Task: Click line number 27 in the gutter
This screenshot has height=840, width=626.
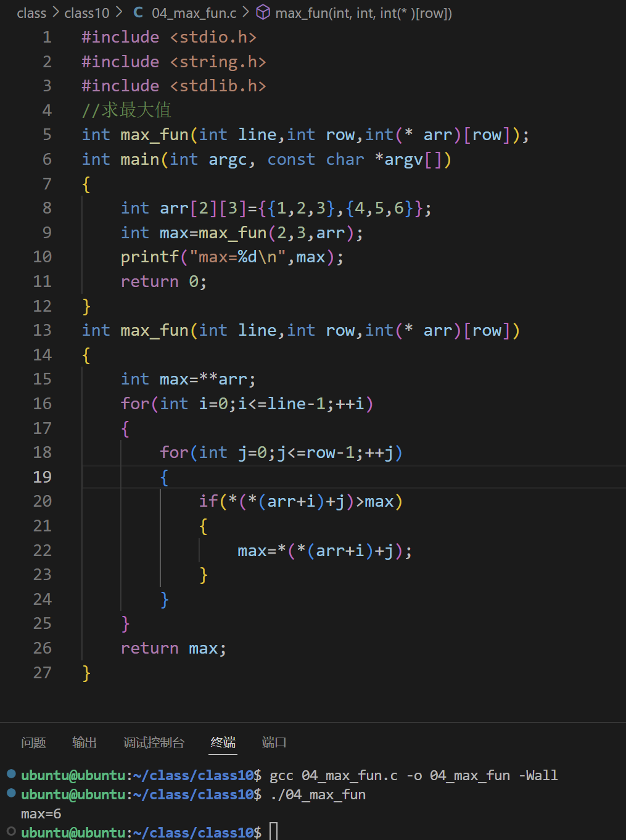Action: click(x=42, y=673)
